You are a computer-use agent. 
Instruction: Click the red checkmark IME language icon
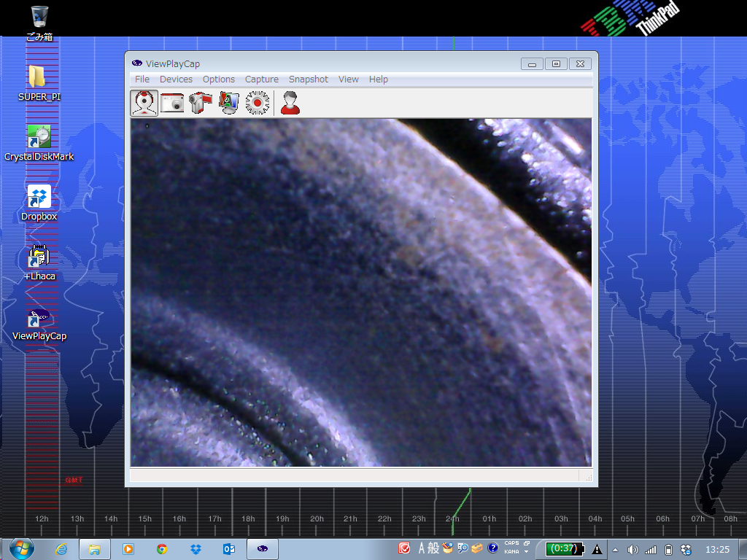(404, 548)
